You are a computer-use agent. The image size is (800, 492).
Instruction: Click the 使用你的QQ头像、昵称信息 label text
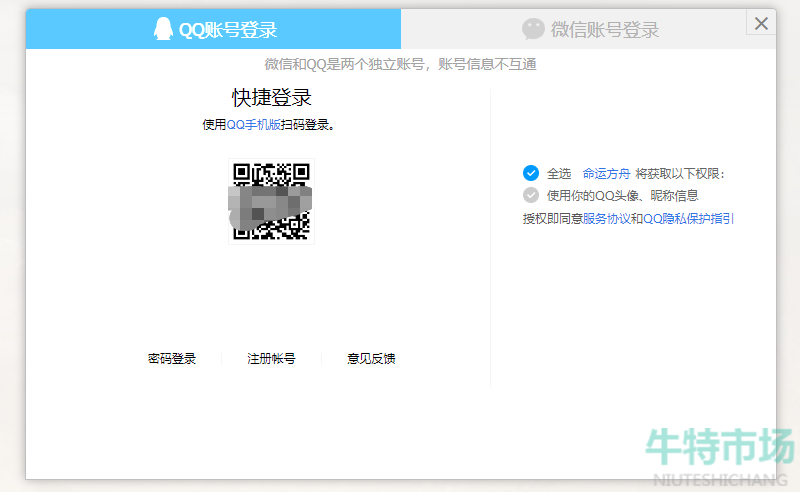tap(622, 195)
